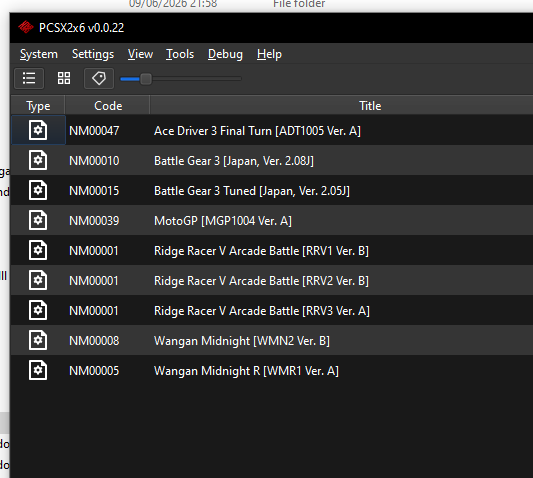Click the PCSX2x6 v0.0.22 window title

82,28
